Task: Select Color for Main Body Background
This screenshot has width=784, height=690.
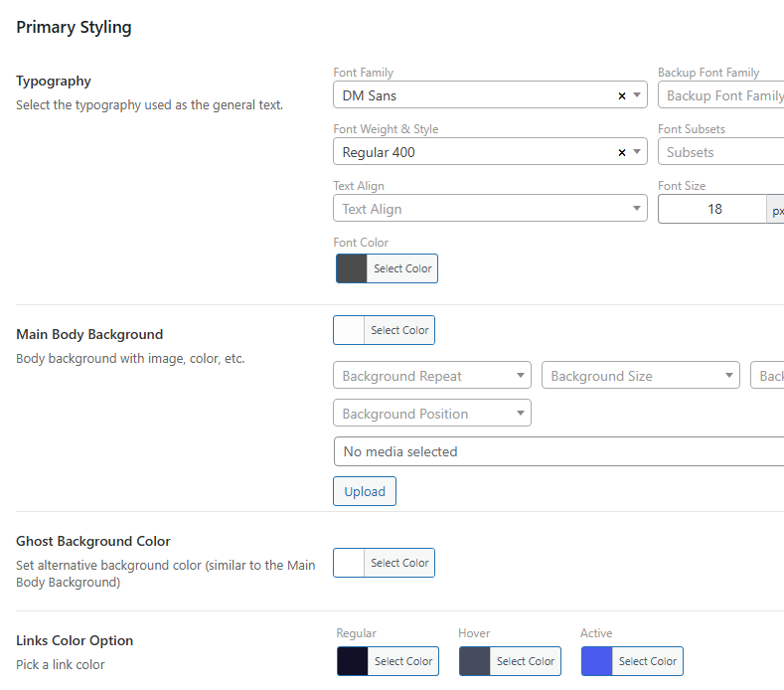Action: [399, 330]
